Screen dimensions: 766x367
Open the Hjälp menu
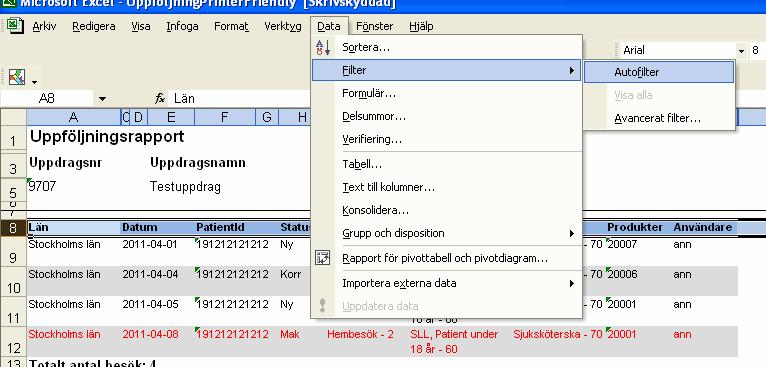[421, 26]
